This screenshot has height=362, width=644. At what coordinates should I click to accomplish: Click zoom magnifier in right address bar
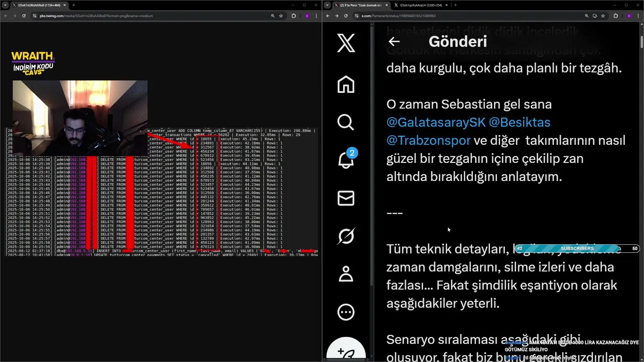coord(586,16)
